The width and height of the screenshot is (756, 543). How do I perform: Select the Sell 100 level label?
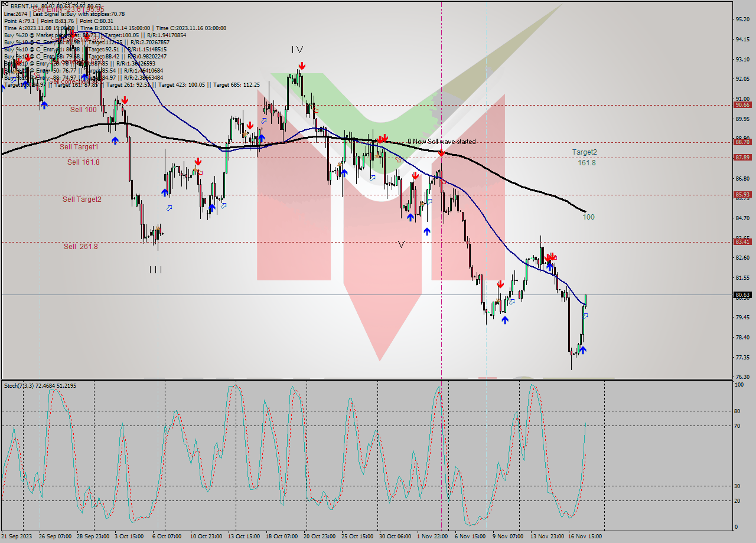point(83,110)
